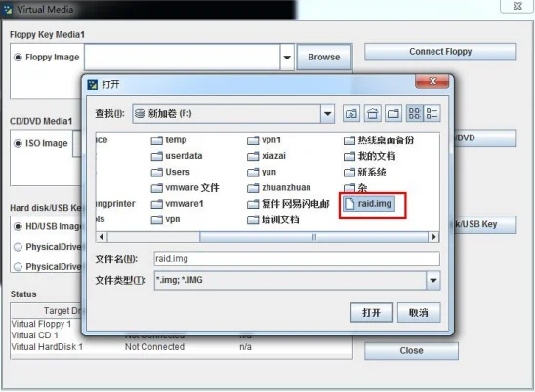Create a new folder icon

(x=393, y=113)
